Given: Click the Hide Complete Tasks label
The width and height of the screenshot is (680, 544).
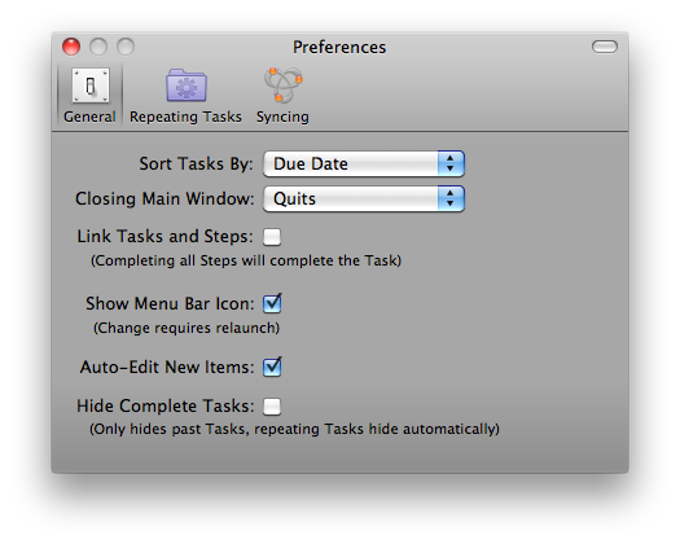Looking at the screenshot, I should 165,406.
